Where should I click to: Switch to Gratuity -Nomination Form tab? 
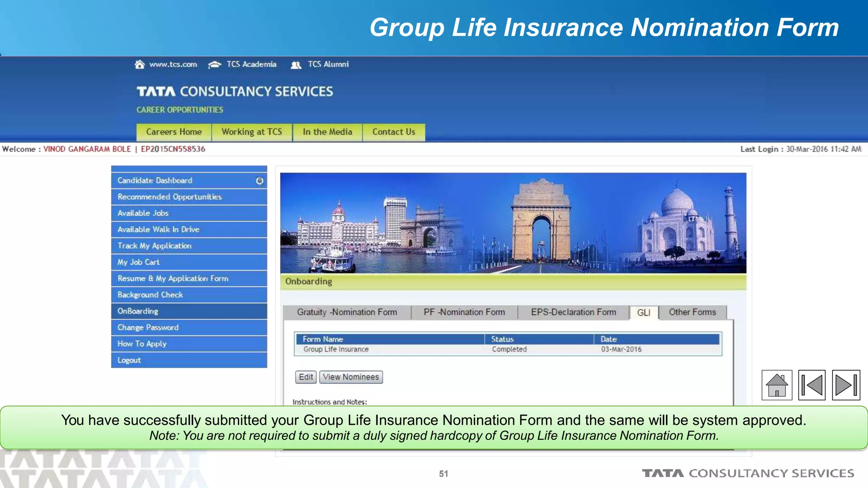(x=347, y=312)
